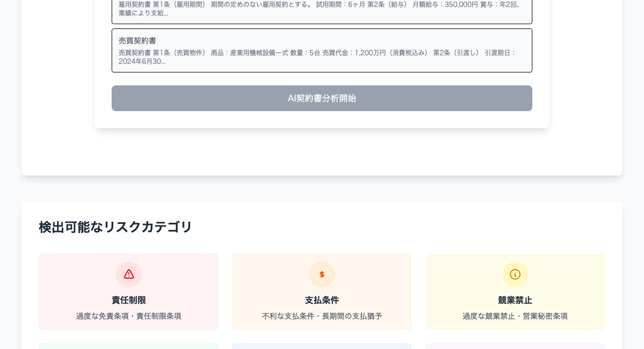Click the 検出可能なリスクカテゴリ heading

(116, 227)
